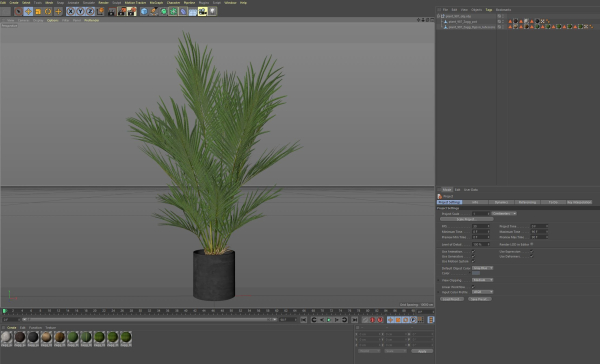
Task: Open Project Scale units dropdown
Action: 504,214
